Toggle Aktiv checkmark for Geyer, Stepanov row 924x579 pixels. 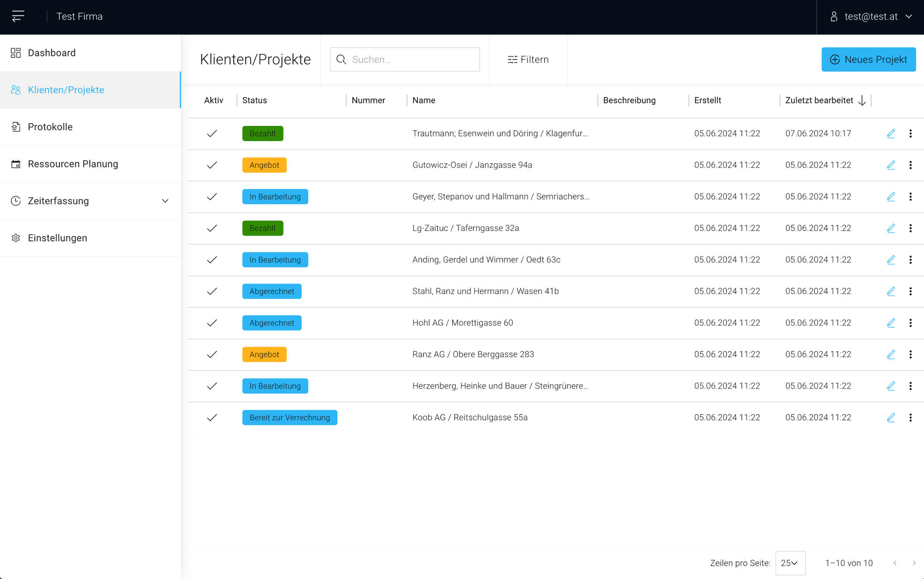[212, 197]
